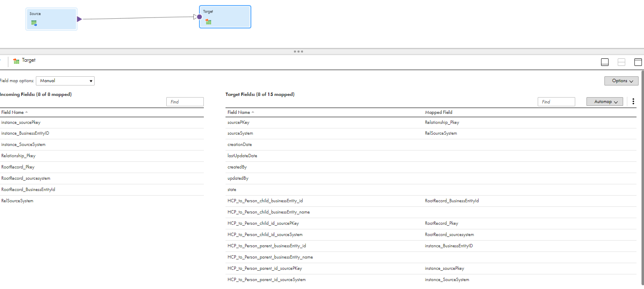Viewport: 644px width, 289px height.
Task: Click mapped value RelSourceSystem for sourceSystem
Action: coord(441,133)
